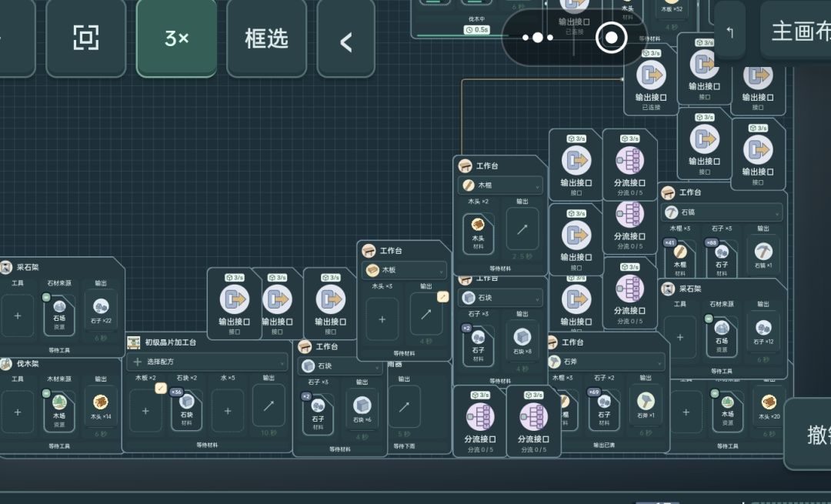The height and width of the screenshot is (504, 831).
Task: Click the 初级晶片加工台 node title
Action: pos(171,342)
